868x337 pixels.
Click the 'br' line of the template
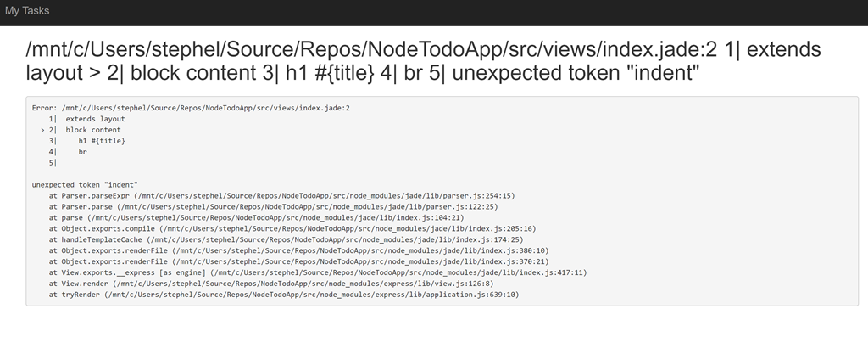(82, 151)
